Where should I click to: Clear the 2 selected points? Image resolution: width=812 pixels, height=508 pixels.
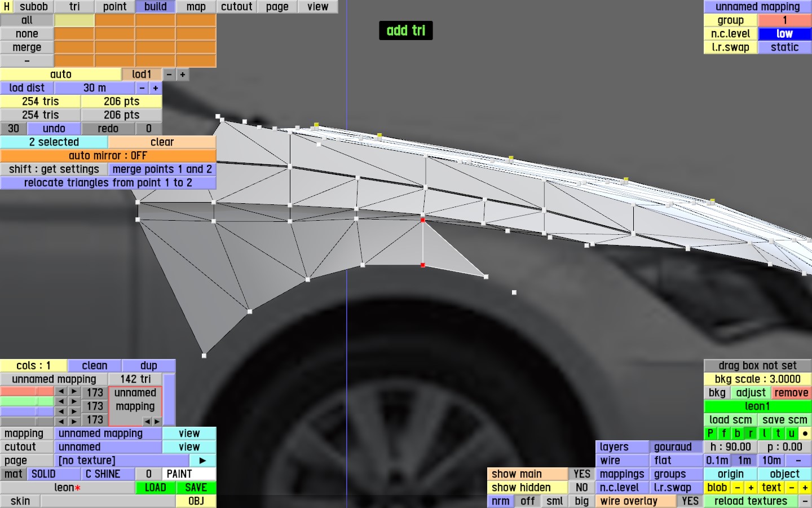[x=162, y=142]
